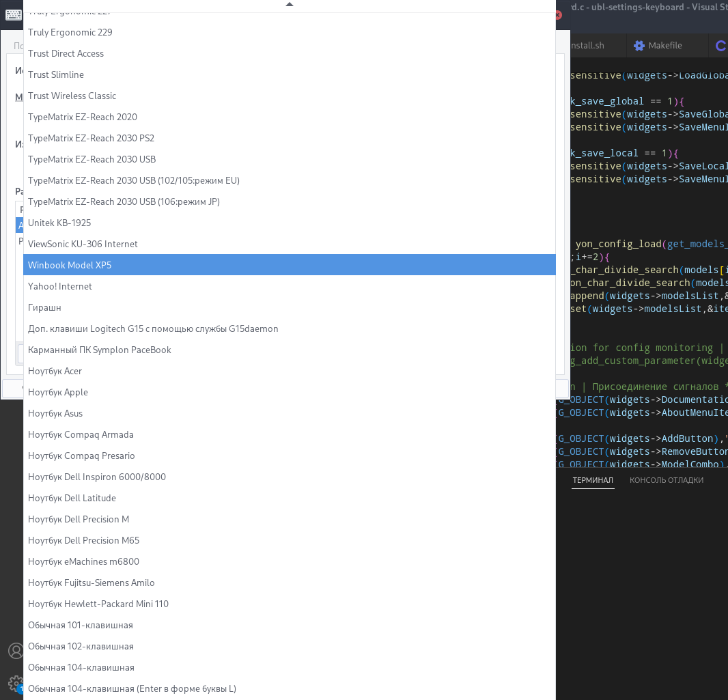Select Ноутбук eMachines m6800

pyautogui.click(x=290, y=561)
